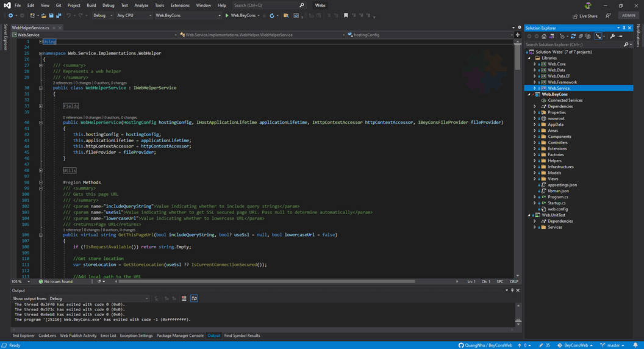Click the Send Feedback icon next to Live Share

coord(608,16)
